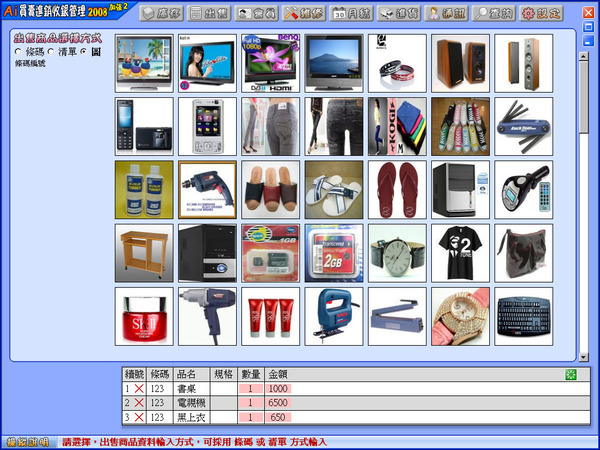
Task: Open the 會員 members module
Action: tap(256, 13)
